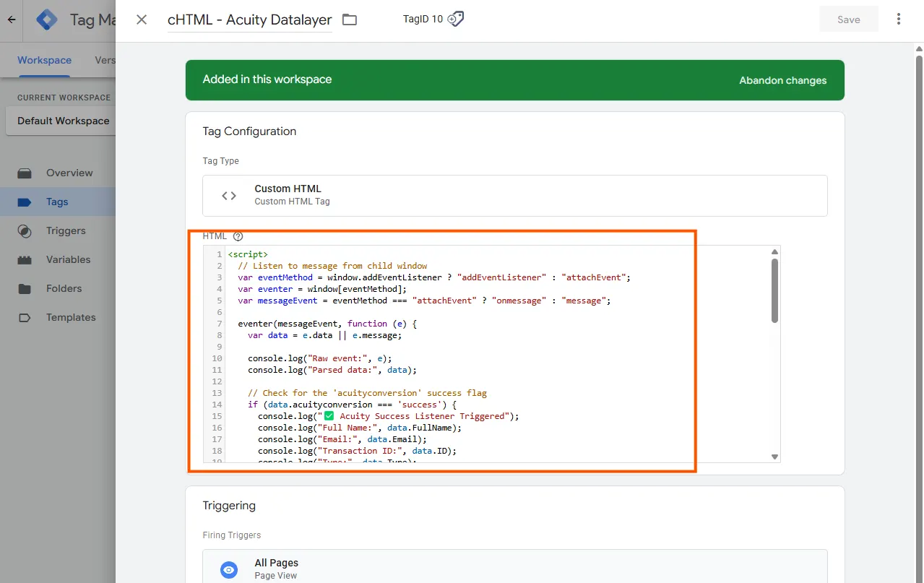Open Triggers in the sidebar
Image resolution: width=924 pixels, height=583 pixels.
[66, 230]
